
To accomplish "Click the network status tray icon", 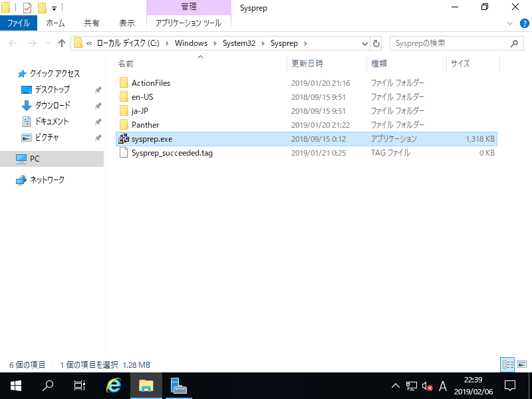I will tap(412, 386).
